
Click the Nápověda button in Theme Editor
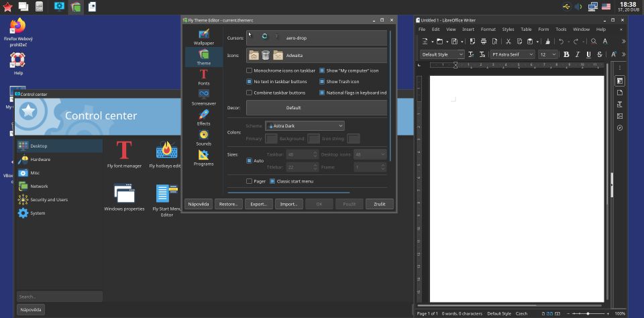click(x=199, y=204)
